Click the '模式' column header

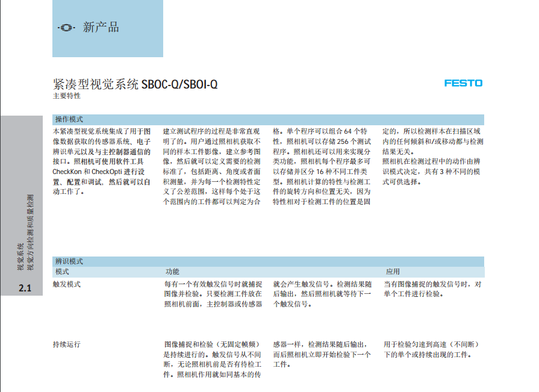[x=62, y=272]
